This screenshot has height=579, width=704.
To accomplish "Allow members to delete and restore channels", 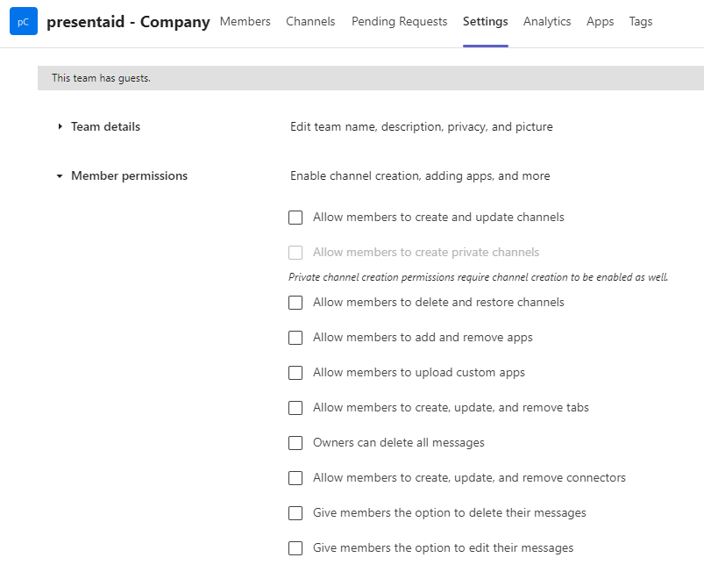I will point(295,303).
